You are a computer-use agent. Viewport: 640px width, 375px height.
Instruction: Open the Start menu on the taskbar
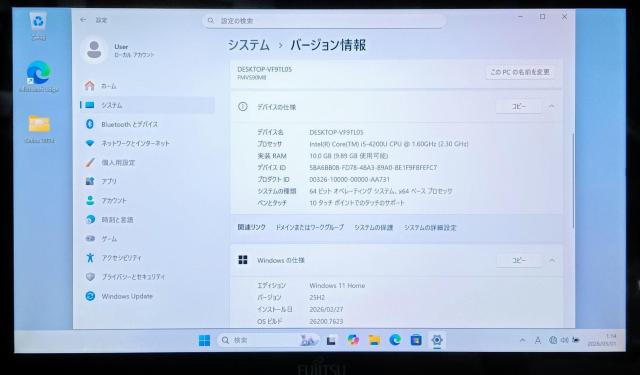point(204,340)
